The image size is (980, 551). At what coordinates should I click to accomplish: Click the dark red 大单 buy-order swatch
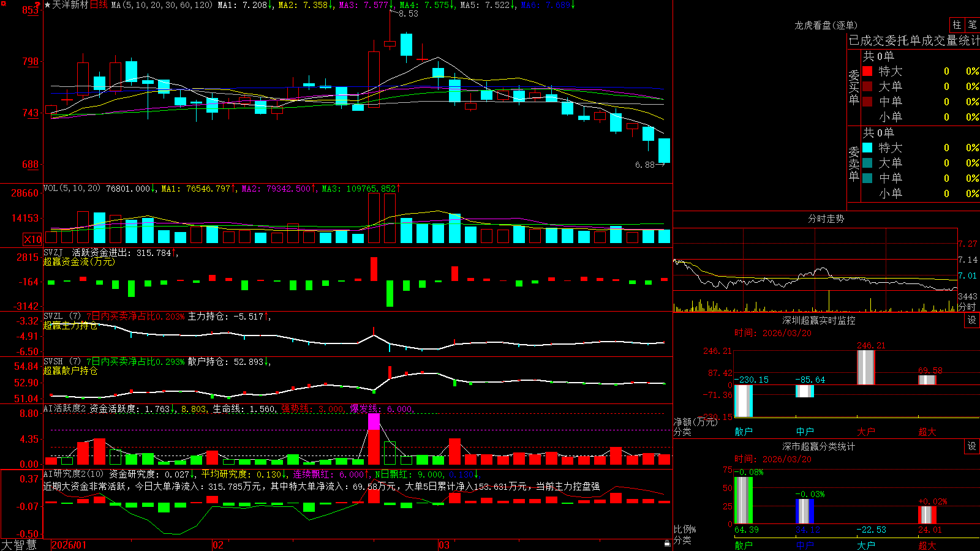pos(867,86)
